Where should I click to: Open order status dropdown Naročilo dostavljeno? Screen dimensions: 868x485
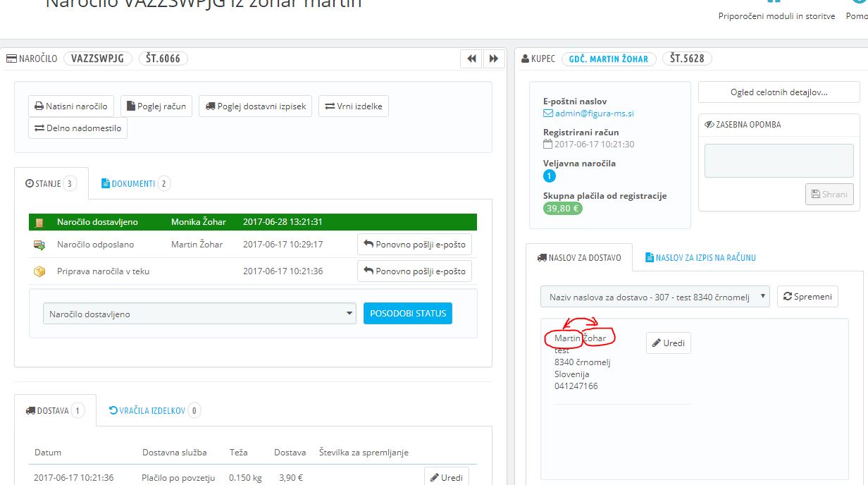[199, 314]
